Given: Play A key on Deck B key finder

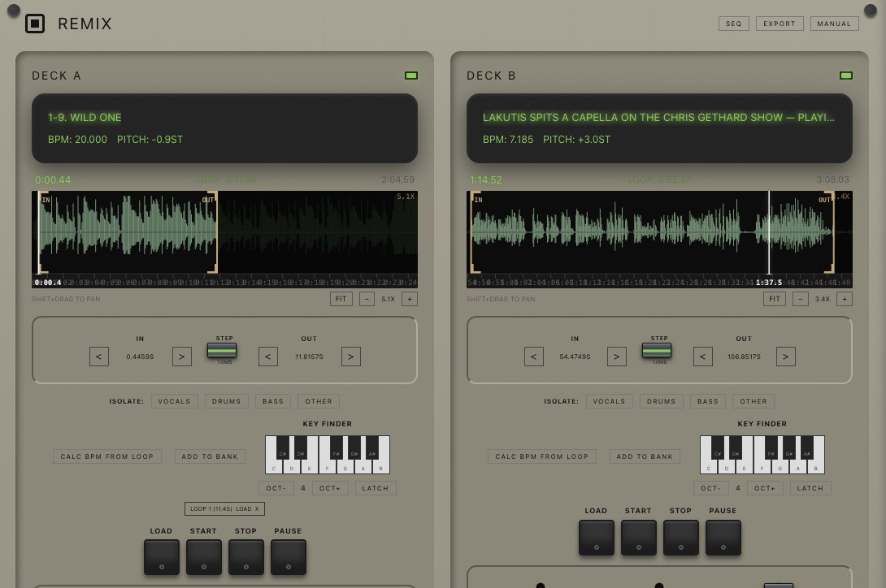Looking at the screenshot, I should pyautogui.click(x=798, y=466).
